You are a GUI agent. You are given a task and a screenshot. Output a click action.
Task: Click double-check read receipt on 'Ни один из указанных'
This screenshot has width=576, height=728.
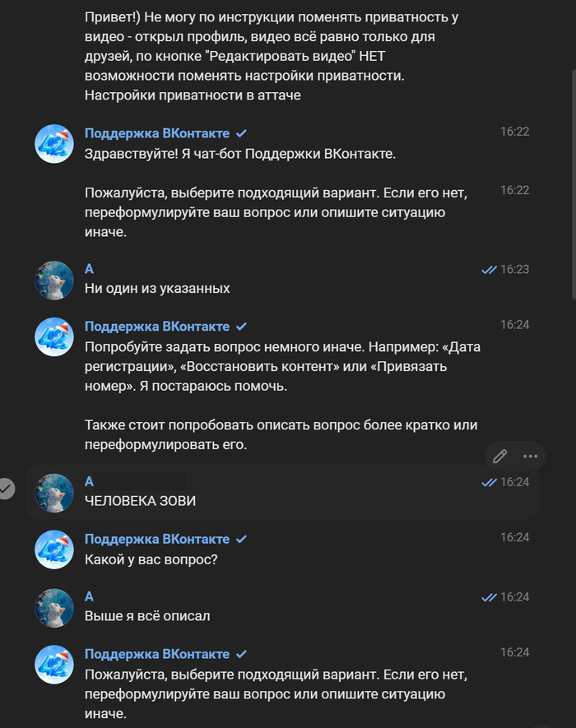(x=489, y=269)
